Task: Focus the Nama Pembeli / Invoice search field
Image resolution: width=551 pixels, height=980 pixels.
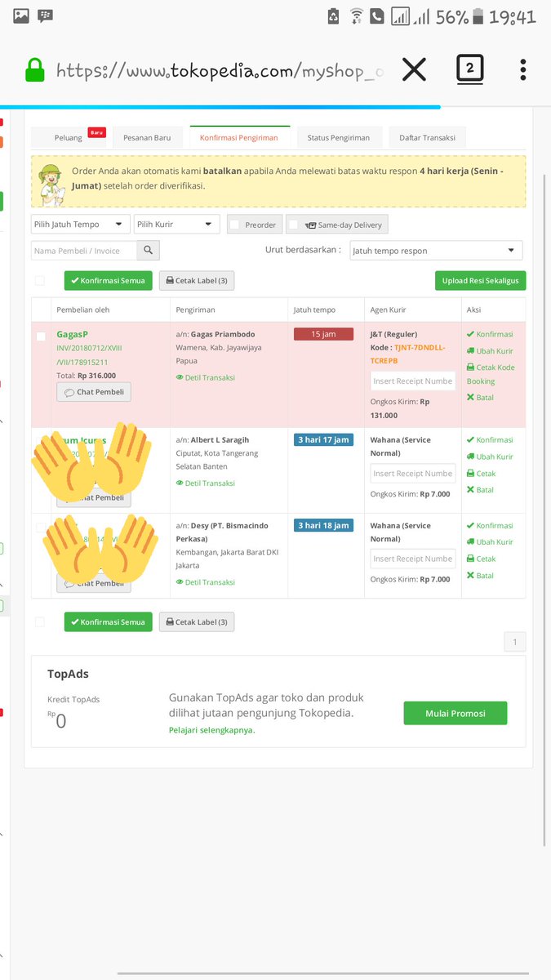Action: point(85,251)
